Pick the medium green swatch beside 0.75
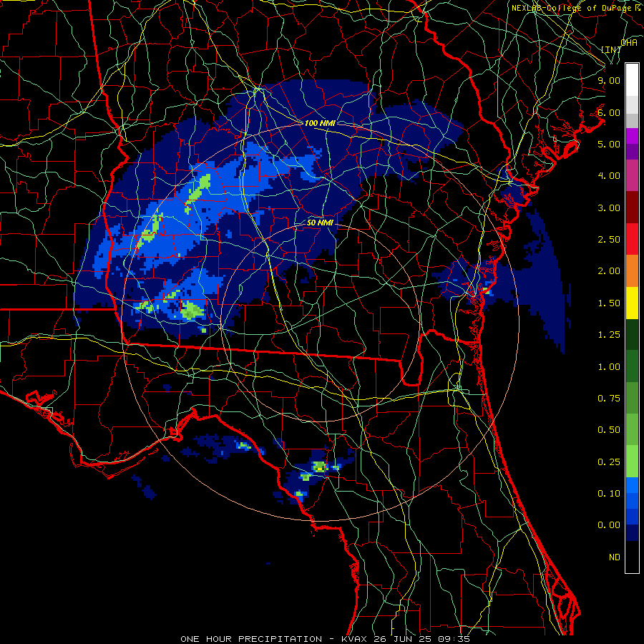 (x=632, y=398)
